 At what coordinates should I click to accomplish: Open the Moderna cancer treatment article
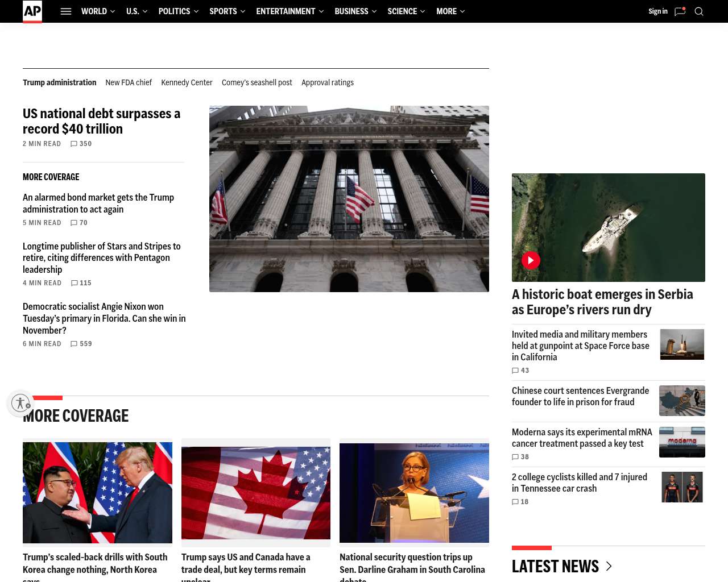click(582, 438)
